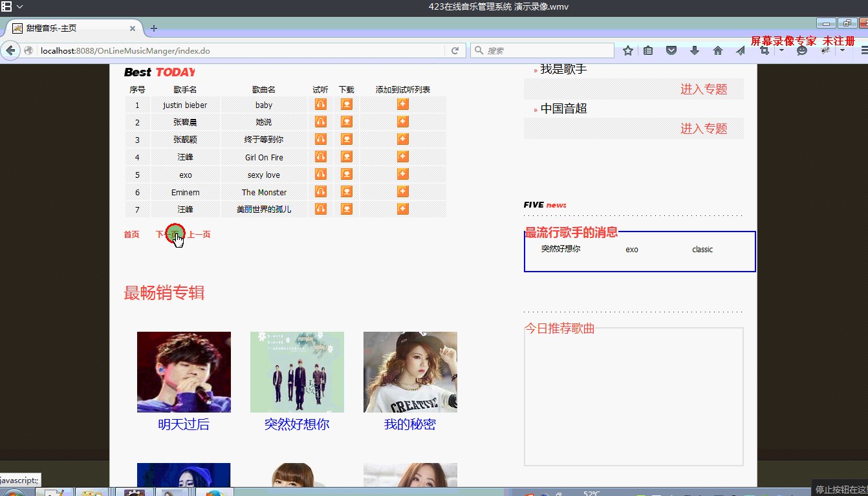
Task: Add baby to the listening list
Action: click(x=402, y=104)
